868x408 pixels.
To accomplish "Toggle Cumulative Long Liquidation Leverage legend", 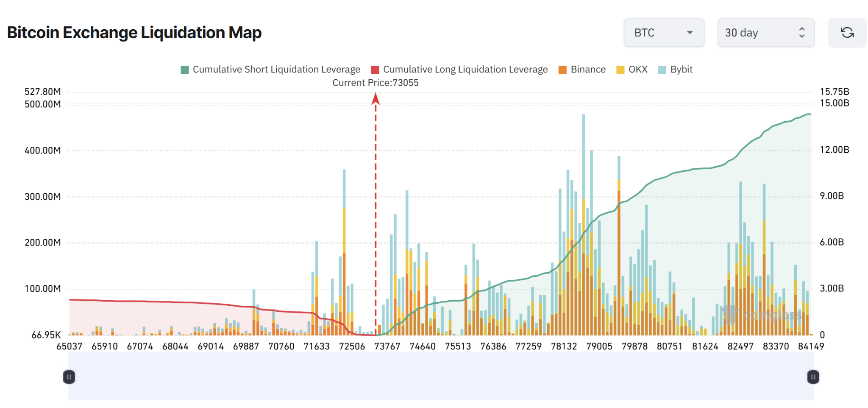I will (x=459, y=70).
